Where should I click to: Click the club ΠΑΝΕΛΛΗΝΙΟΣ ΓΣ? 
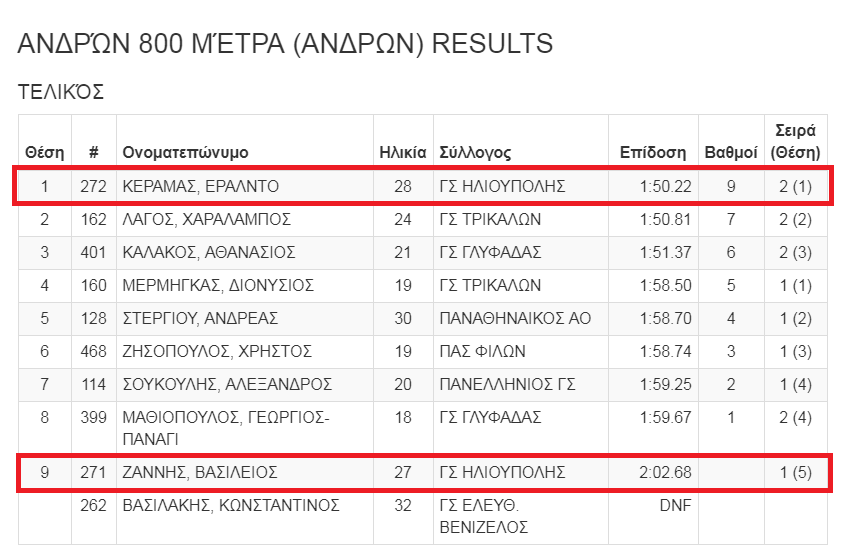pos(507,384)
